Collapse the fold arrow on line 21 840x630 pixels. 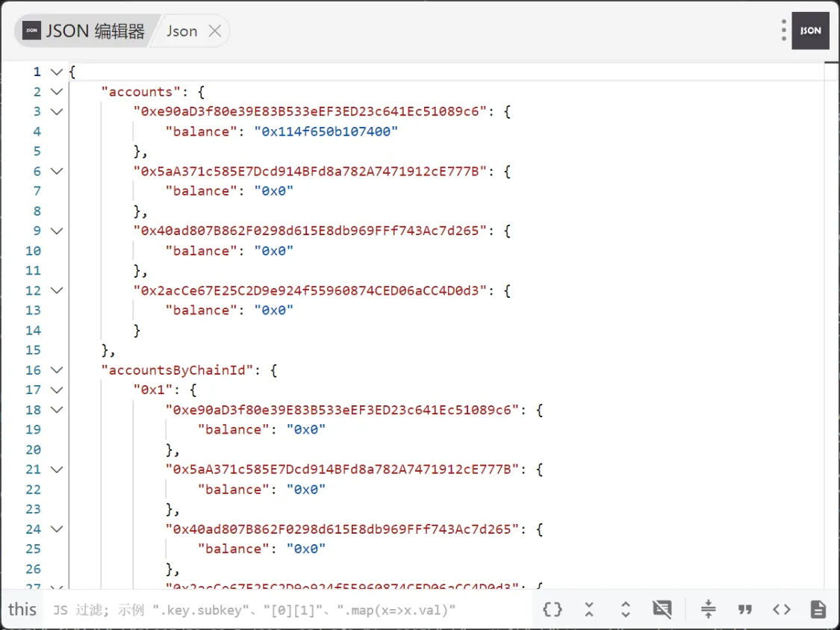56,470
